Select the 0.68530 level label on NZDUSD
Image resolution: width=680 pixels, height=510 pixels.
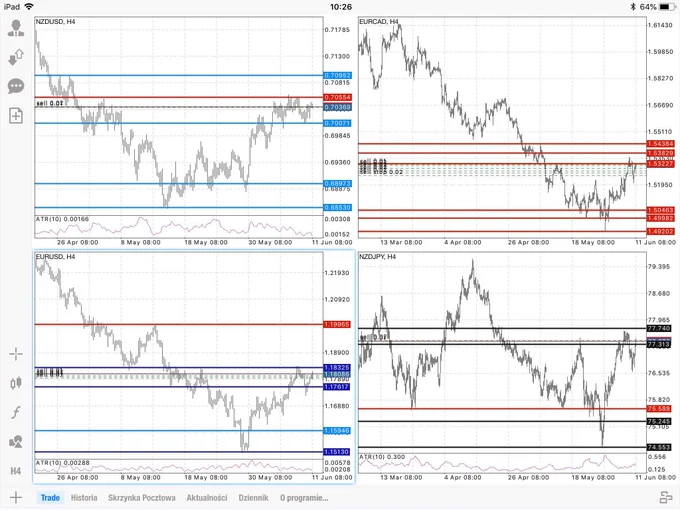point(337,207)
